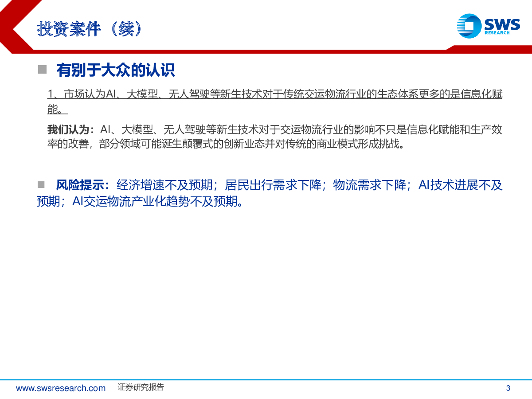The width and height of the screenshot is (532, 399).
Task: Select the slide title 投资案件（续）
Action: click(x=90, y=29)
